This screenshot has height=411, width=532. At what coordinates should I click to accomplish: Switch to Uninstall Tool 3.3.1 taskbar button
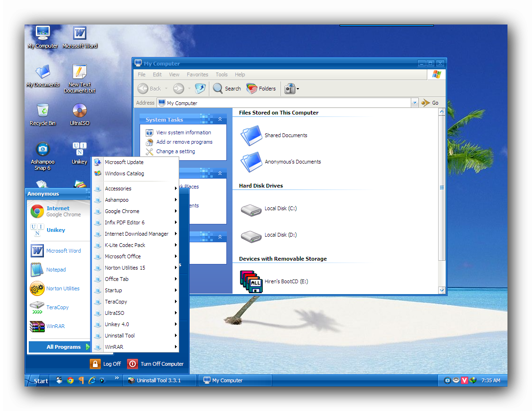[159, 380]
